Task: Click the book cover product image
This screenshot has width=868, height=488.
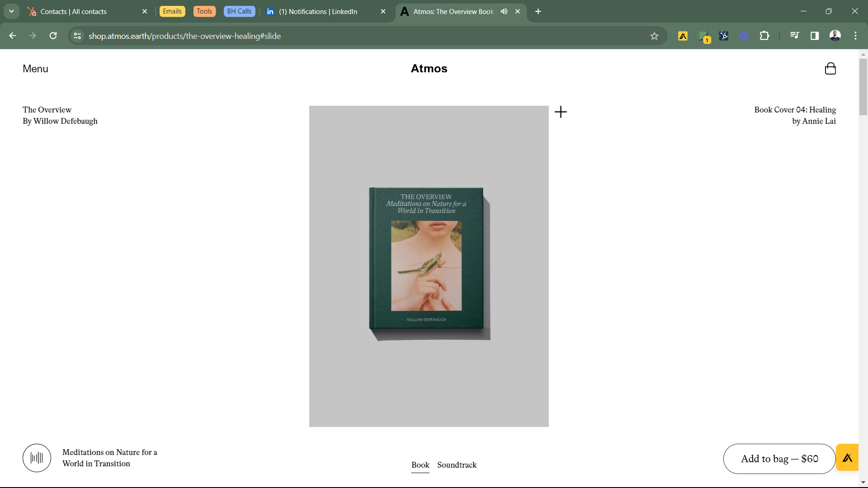Action: coord(429,266)
